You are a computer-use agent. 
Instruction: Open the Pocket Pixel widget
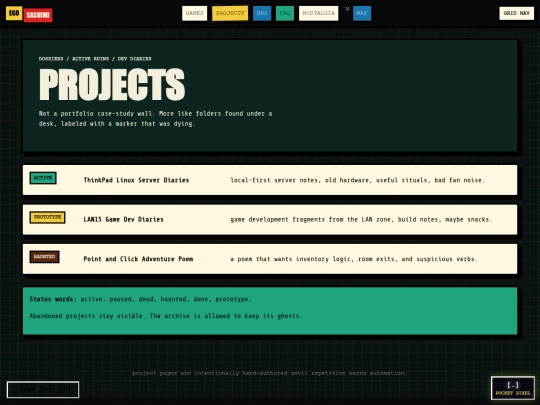[x=513, y=388]
